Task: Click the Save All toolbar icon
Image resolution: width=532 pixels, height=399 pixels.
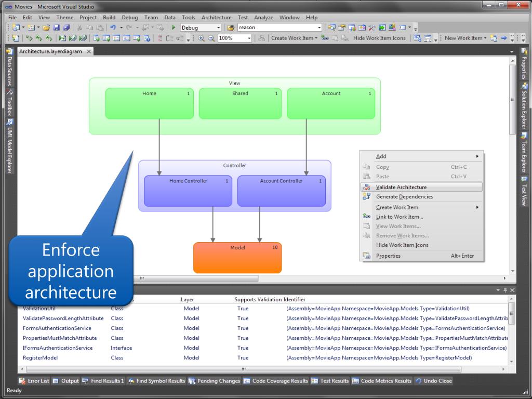Action: [66, 28]
